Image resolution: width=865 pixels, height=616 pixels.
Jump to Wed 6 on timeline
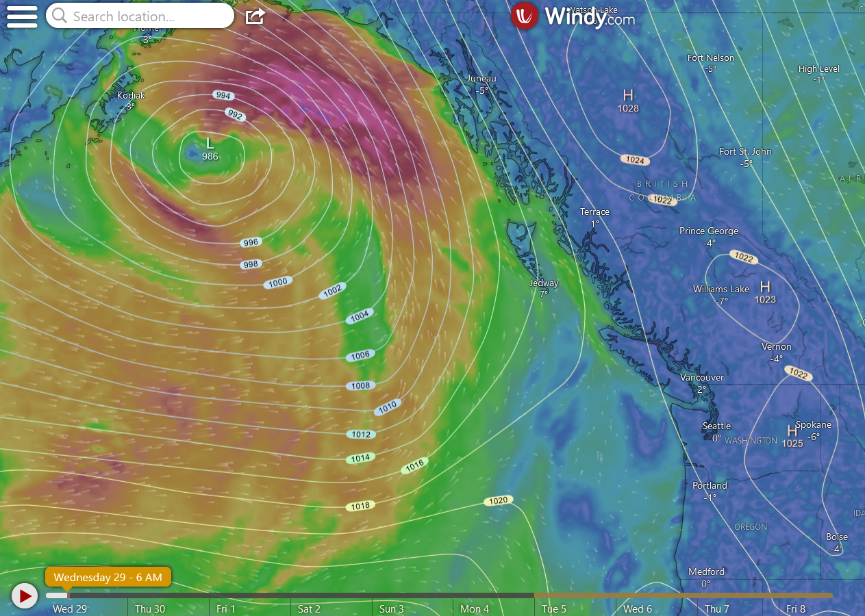tap(638, 608)
